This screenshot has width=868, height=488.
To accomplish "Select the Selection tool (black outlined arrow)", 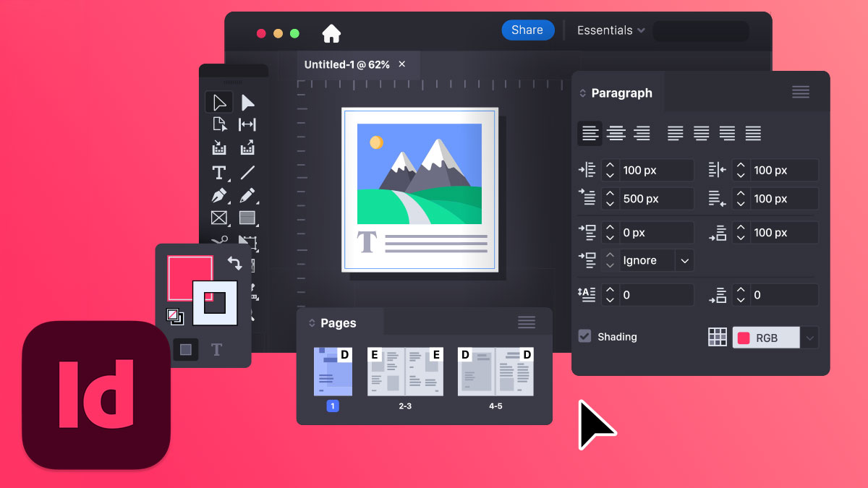I will 219,102.
